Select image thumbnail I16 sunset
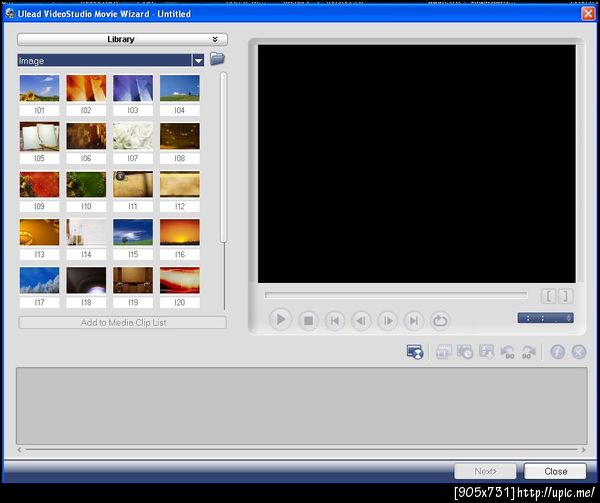This screenshot has height=503, width=600. (x=180, y=233)
